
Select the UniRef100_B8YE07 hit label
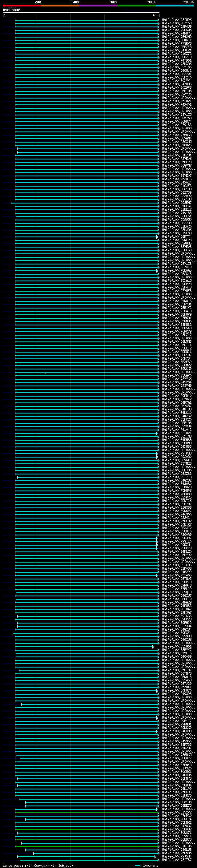click(x=177, y=176)
